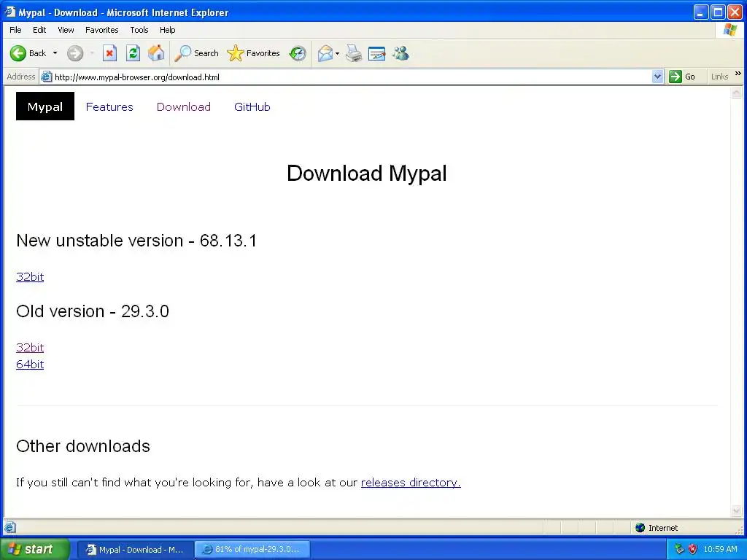The height and width of the screenshot is (560, 747).
Task: Open the History pane icon
Action: pos(298,53)
